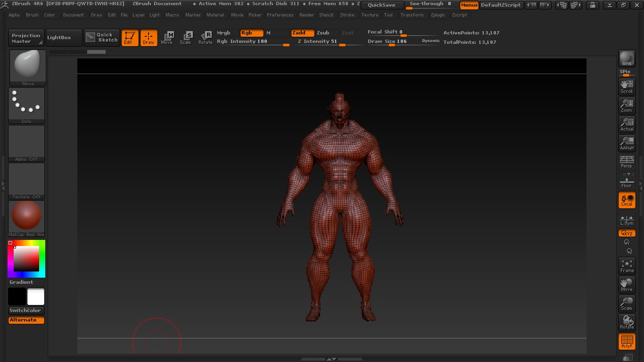Open the Dots stroke type picker
The image size is (644, 362).
pos(26,106)
